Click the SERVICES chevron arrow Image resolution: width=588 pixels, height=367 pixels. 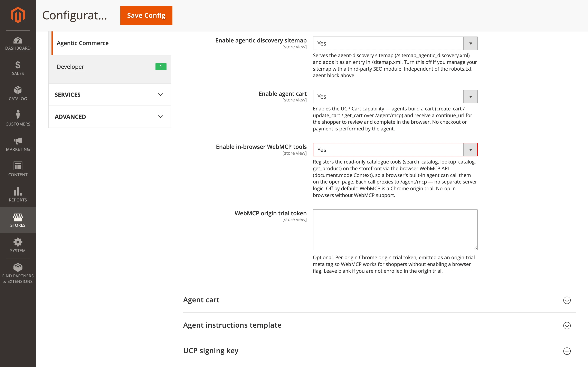coord(161,95)
